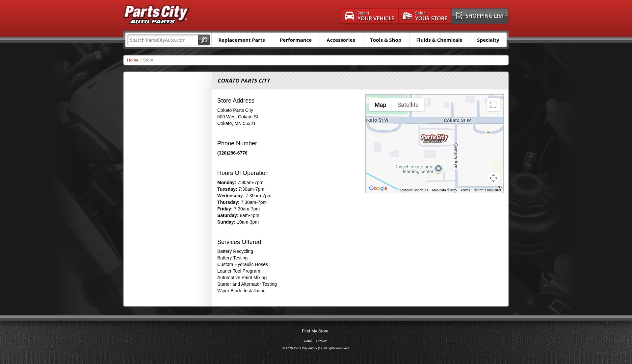The width and height of the screenshot is (632, 364).
Task: Click the Find My Store footer link
Action: coord(315,331)
